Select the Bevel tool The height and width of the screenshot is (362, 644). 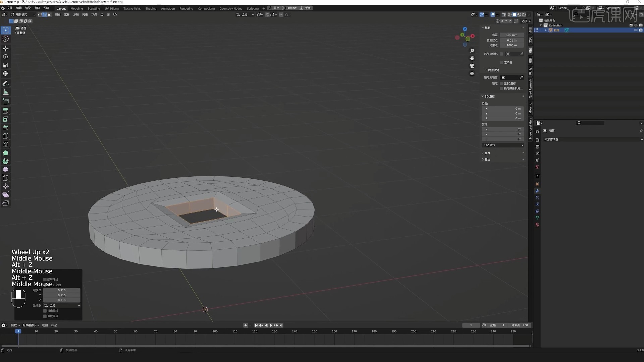pyautogui.click(x=5, y=127)
